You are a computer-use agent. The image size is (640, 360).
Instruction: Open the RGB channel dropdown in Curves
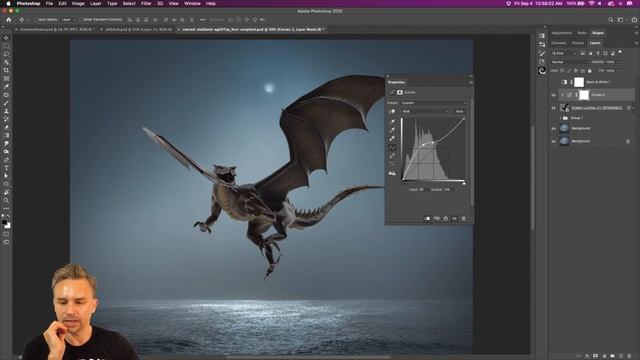coord(425,111)
